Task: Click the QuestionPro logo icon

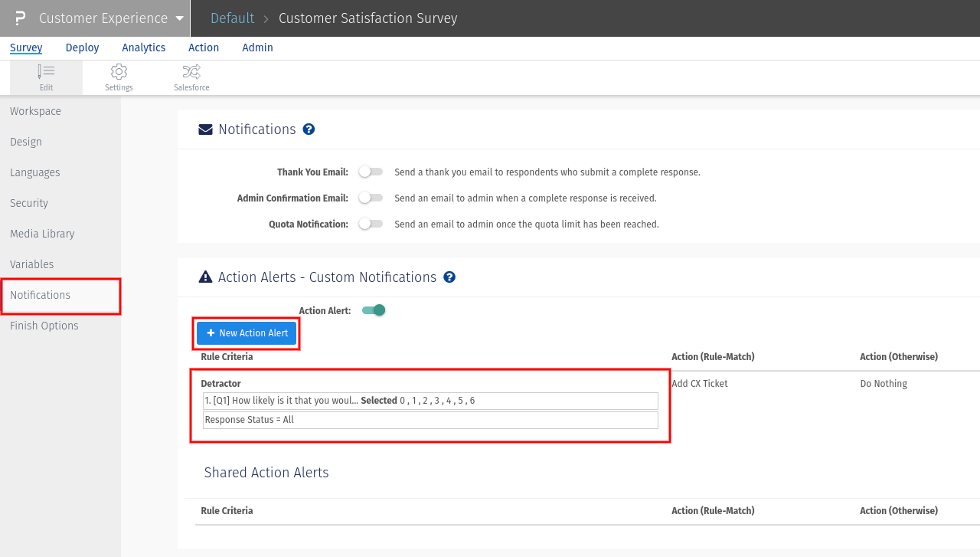Action: [21, 18]
